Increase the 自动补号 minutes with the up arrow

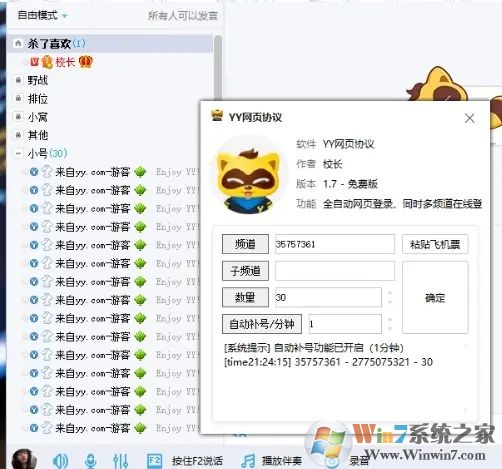390,319
